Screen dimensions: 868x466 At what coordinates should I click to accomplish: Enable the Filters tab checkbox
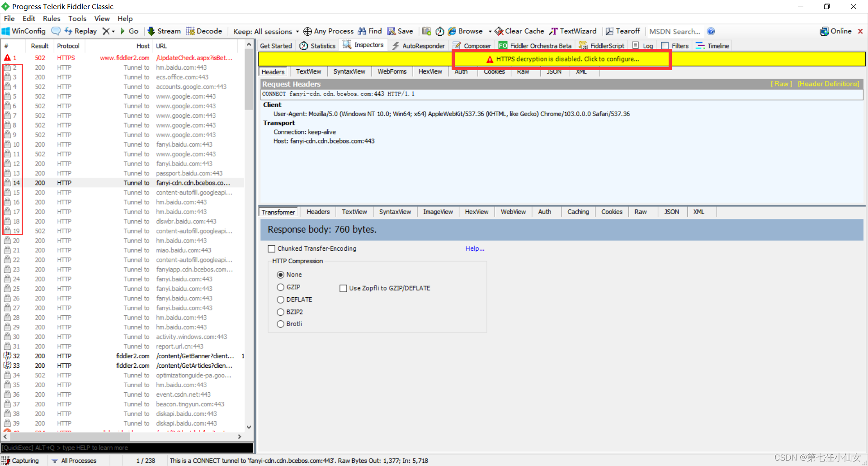[x=665, y=46]
